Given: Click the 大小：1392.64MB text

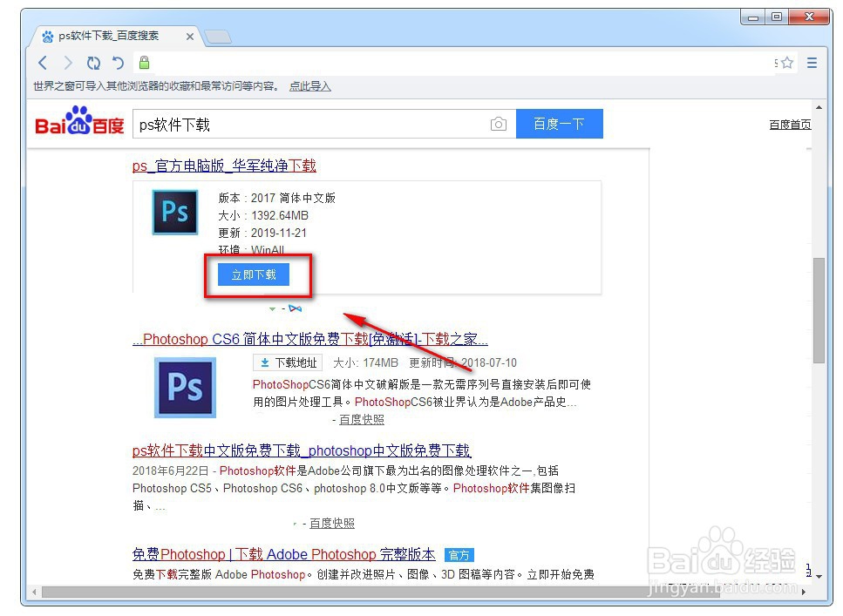Looking at the screenshot, I should pos(263,215).
